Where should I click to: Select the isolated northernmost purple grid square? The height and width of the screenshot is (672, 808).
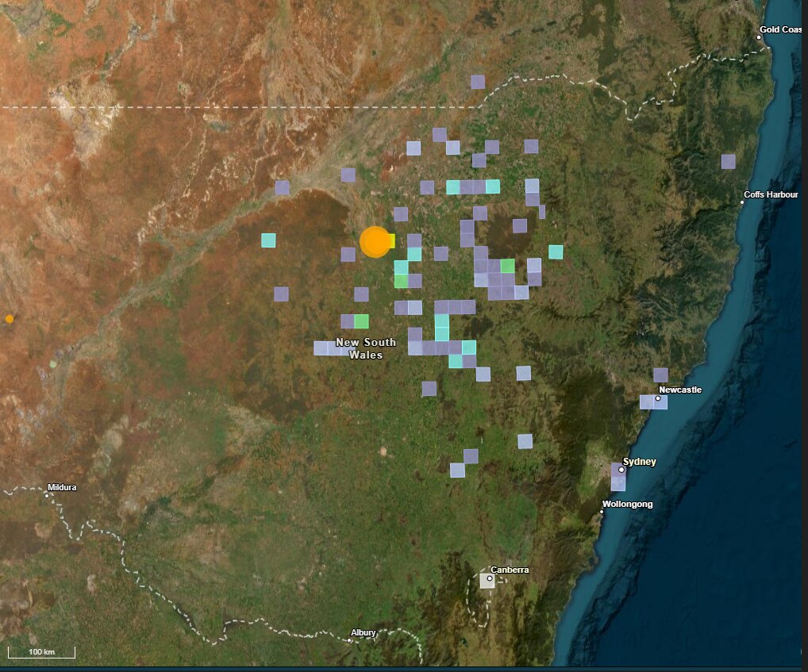point(478,82)
